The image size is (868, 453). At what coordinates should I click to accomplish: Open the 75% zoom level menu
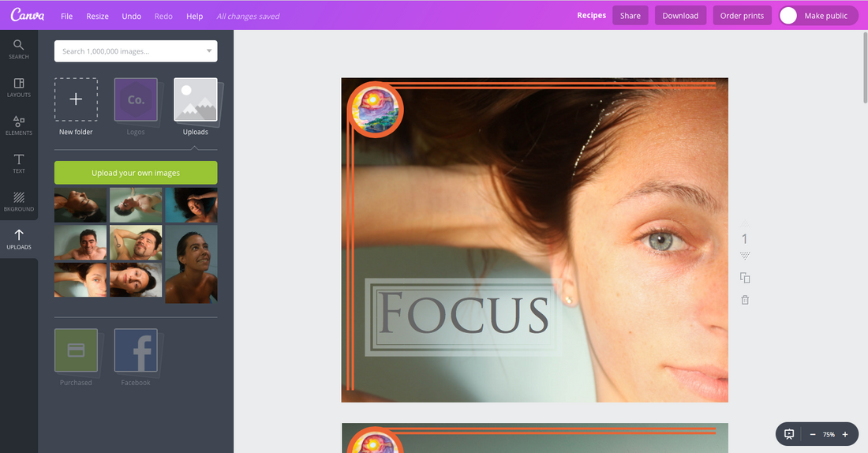click(x=829, y=435)
